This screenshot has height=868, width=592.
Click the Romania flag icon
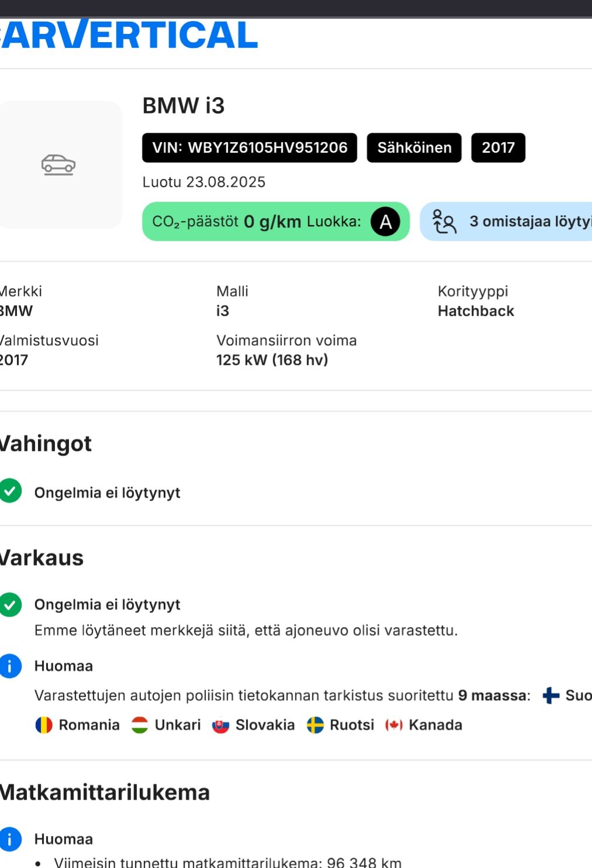44,725
